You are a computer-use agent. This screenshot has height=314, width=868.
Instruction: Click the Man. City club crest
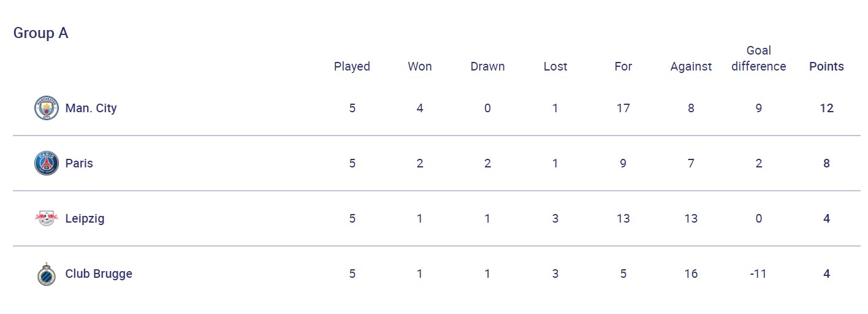(46, 108)
